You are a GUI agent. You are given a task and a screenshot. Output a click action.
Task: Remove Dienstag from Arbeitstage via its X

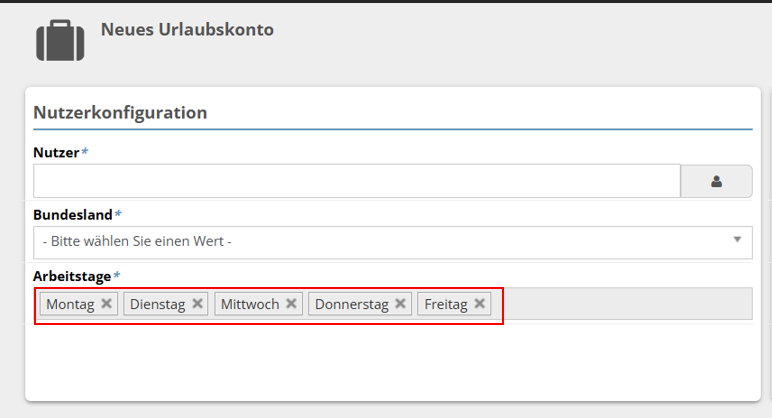coord(198,304)
